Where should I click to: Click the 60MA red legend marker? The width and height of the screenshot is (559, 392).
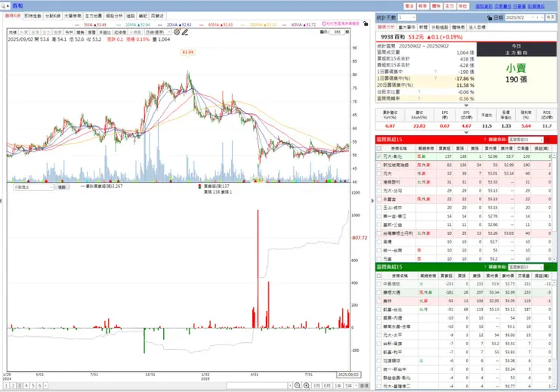click(x=202, y=25)
